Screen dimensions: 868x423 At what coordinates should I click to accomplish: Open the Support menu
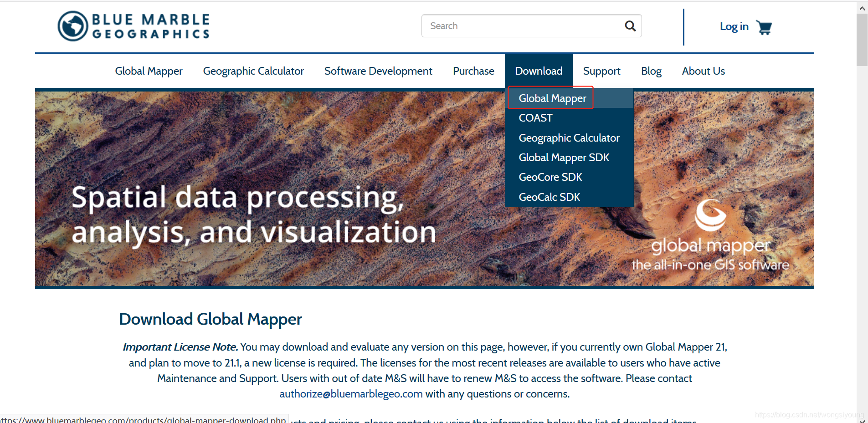[601, 71]
